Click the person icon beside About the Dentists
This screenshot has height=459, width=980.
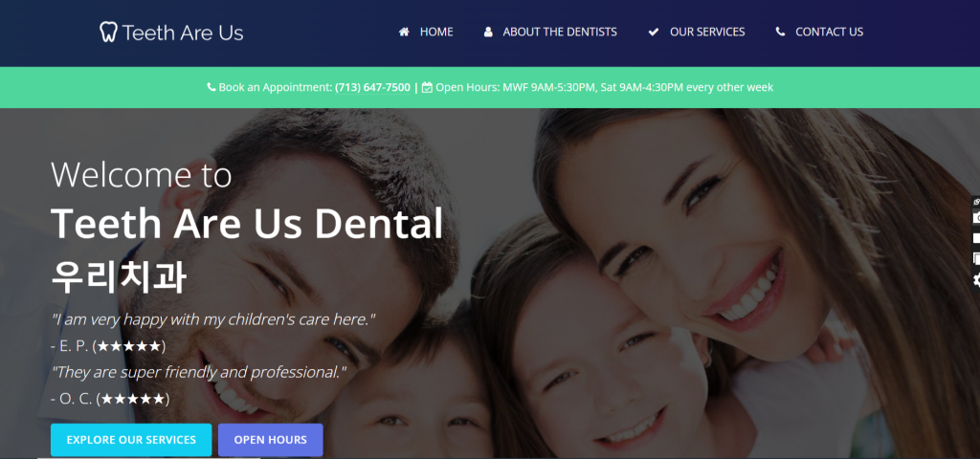point(488,32)
